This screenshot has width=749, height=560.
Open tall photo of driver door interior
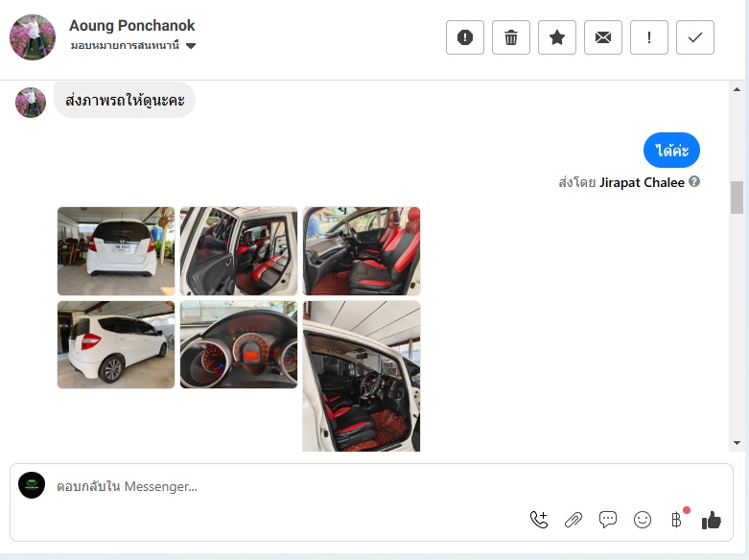362,376
